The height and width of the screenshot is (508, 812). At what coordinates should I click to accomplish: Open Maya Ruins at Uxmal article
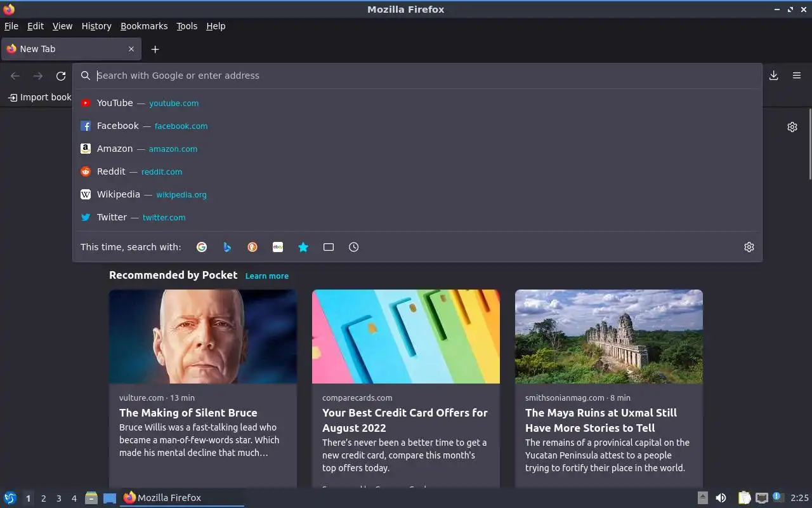601,420
